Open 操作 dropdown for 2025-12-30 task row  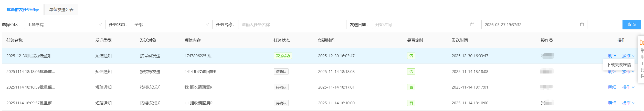[628, 56]
